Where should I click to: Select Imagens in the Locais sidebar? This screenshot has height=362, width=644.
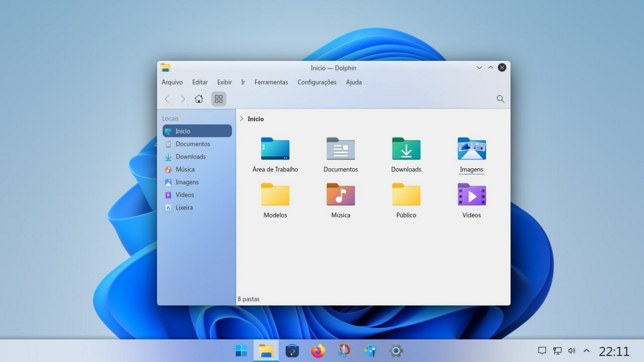tap(197, 182)
